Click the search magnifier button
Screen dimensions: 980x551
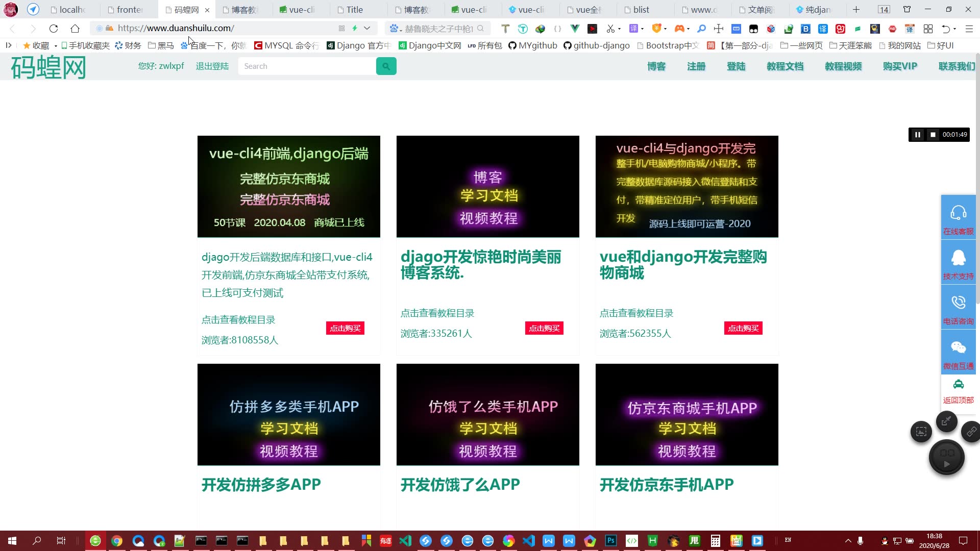click(x=386, y=65)
